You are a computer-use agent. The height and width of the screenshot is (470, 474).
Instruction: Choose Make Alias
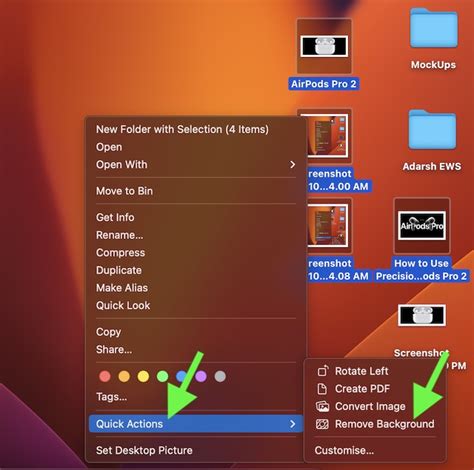tap(122, 288)
